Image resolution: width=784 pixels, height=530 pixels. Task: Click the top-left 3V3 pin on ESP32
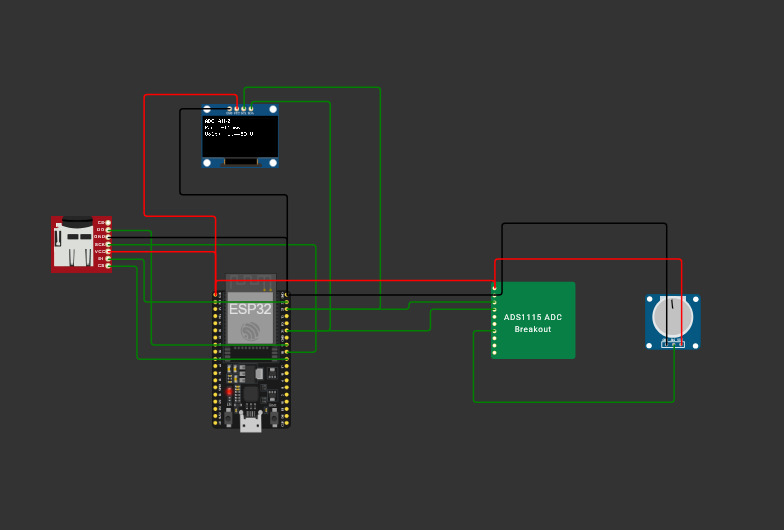pyautogui.click(x=217, y=295)
